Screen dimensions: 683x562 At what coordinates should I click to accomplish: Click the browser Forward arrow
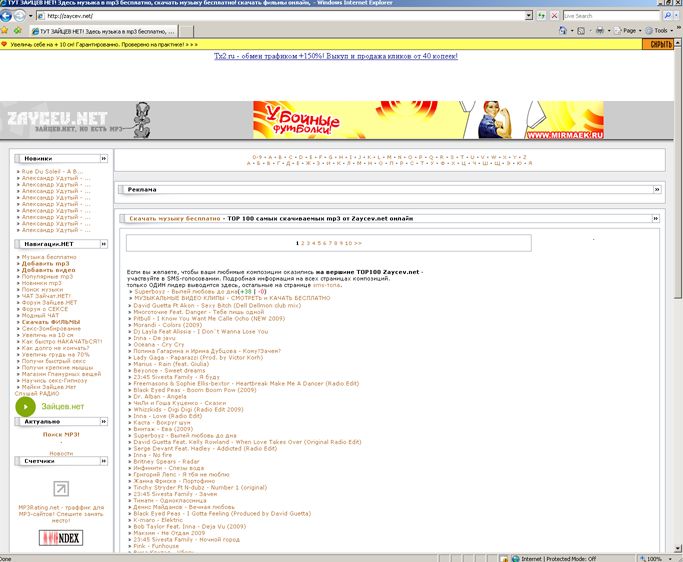click(x=20, y=16)
